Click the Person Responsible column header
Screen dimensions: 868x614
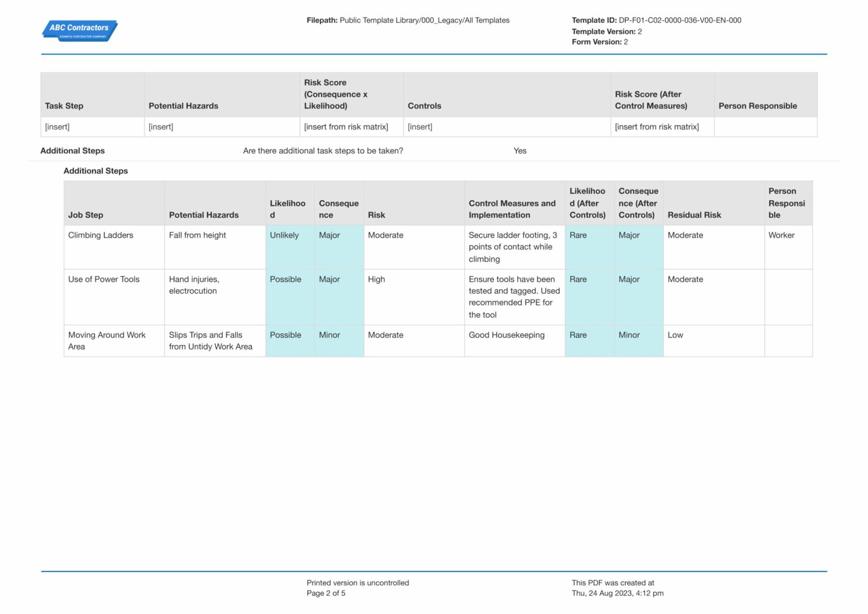pos(758,106)
